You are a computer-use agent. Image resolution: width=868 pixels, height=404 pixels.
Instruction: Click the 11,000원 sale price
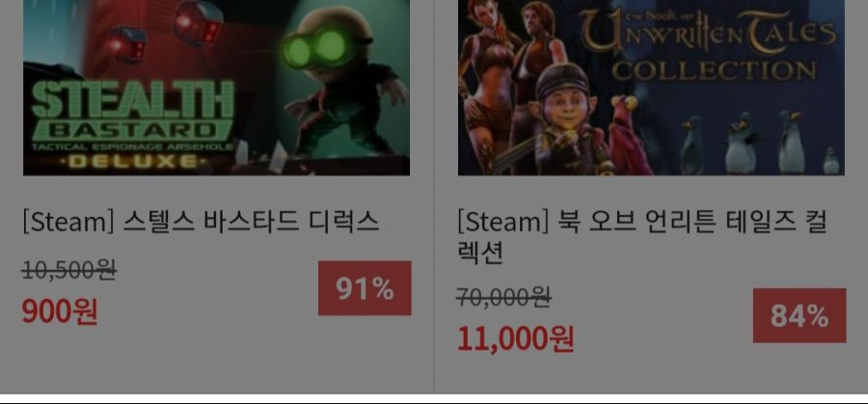[x=515, y=338]
